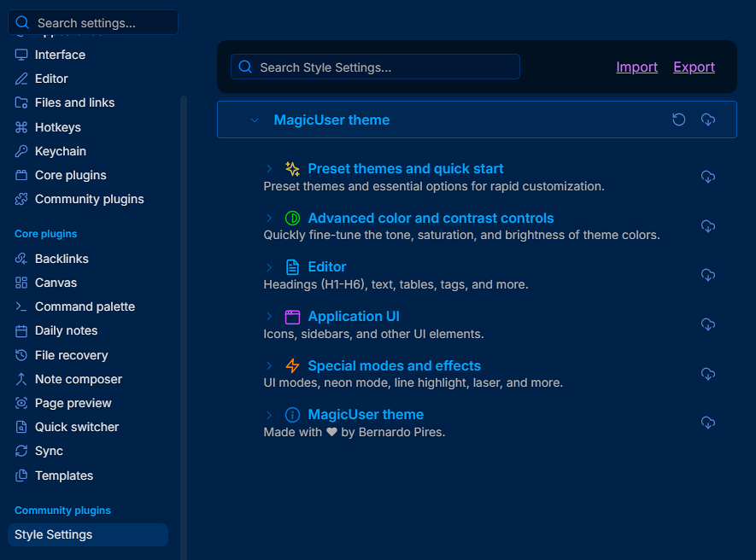Click the cloud download icon for Preset themes row
The height and width of the screenshot is (560, 756).
pyautogui.click(x=708, y=177)
